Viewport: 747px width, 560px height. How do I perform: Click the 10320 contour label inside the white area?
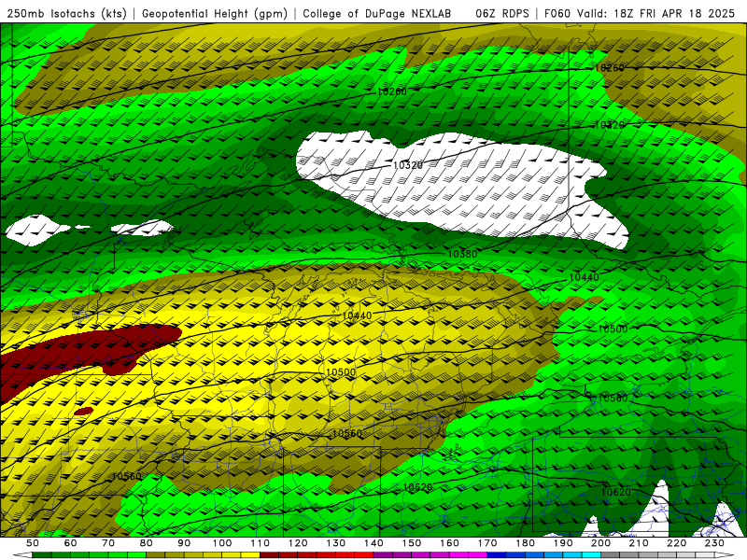(x=408, y=165)
